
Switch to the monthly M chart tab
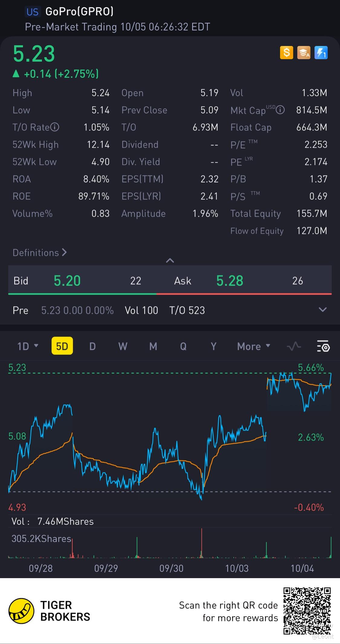click(153, 346)
